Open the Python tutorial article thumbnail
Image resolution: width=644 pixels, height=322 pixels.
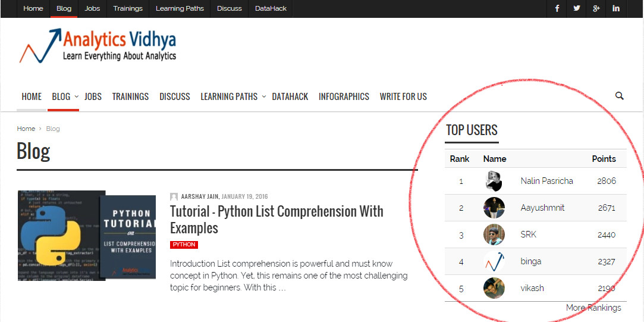coord(86,236)
